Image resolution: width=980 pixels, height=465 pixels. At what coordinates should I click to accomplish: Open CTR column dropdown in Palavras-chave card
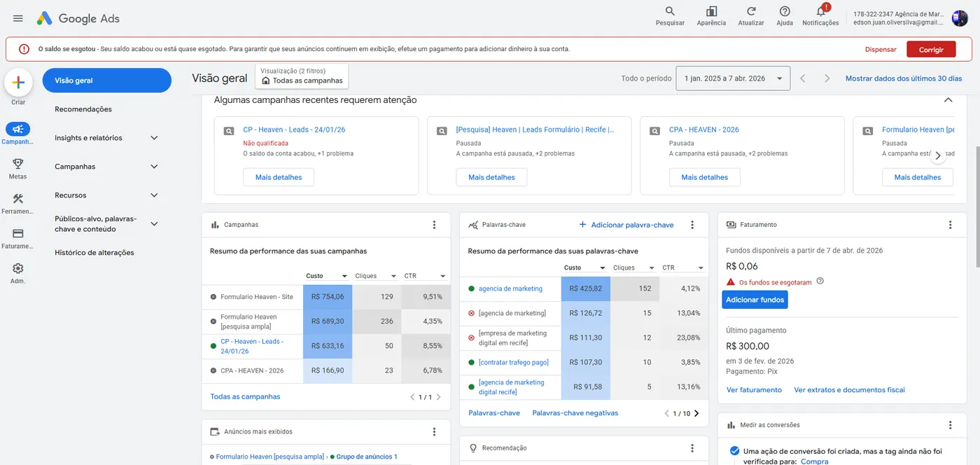pos(701,268)
